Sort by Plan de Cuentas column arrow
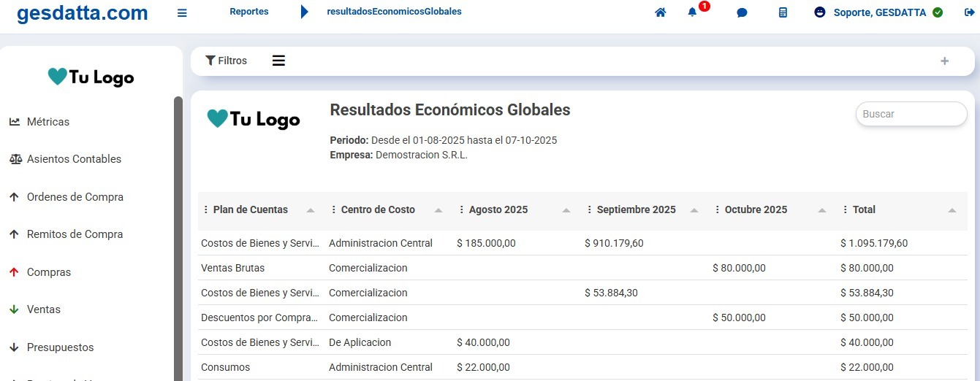Viewport: 980px width, 381px height. point(311,210)
